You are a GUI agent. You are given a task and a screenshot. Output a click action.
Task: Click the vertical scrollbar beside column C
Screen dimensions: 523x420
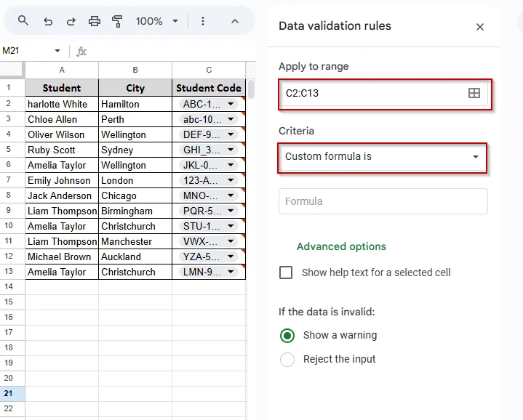(251, 89)
